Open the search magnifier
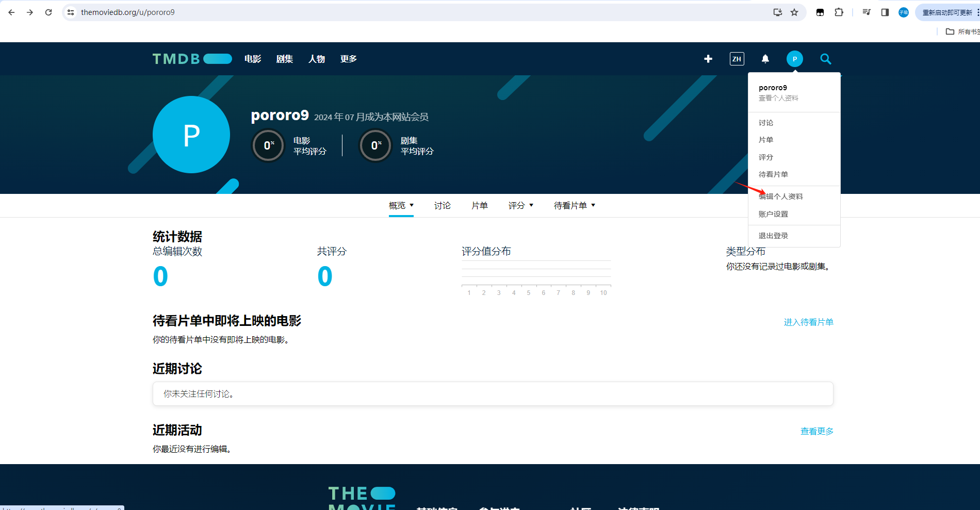 [825, 59]
